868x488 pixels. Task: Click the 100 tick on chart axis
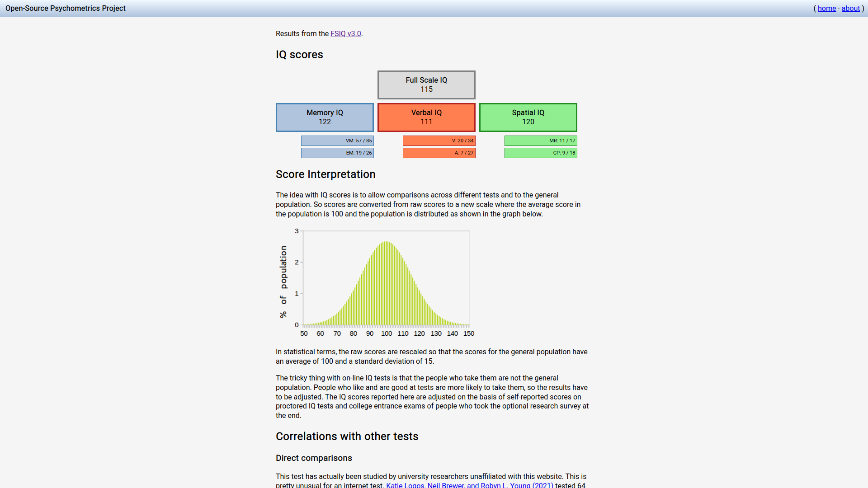[x=386, y=333]
